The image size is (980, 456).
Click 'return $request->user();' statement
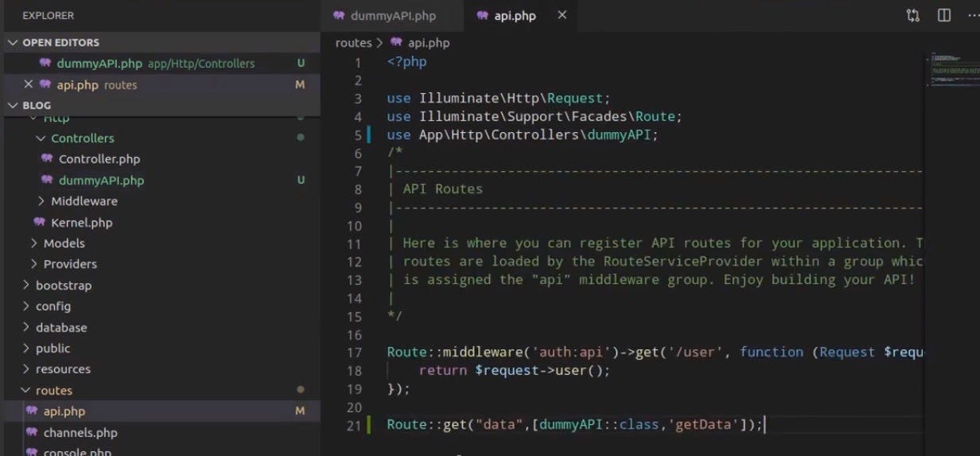(x=515, y=370)
